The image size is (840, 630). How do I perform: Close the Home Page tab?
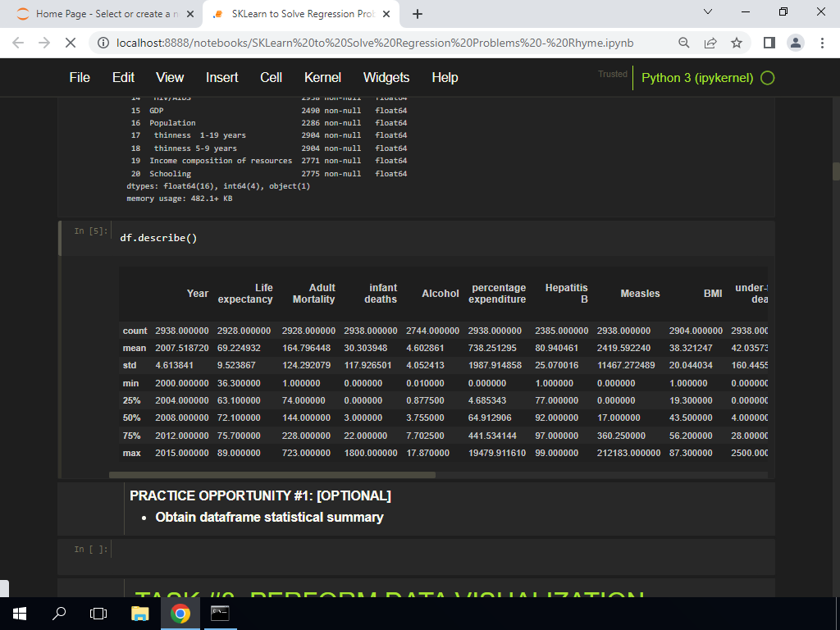pos(189,14)
